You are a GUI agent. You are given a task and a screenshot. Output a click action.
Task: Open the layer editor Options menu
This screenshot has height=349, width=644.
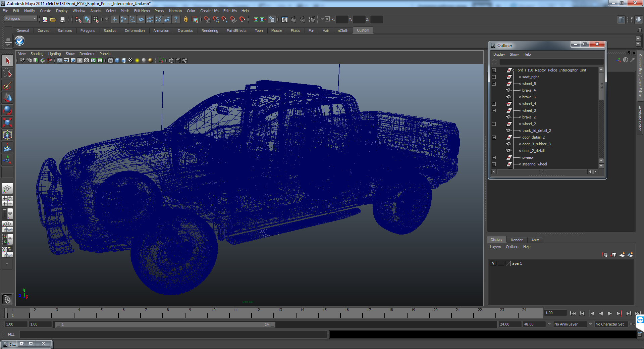pyautogui.click(x=512, y=247)
